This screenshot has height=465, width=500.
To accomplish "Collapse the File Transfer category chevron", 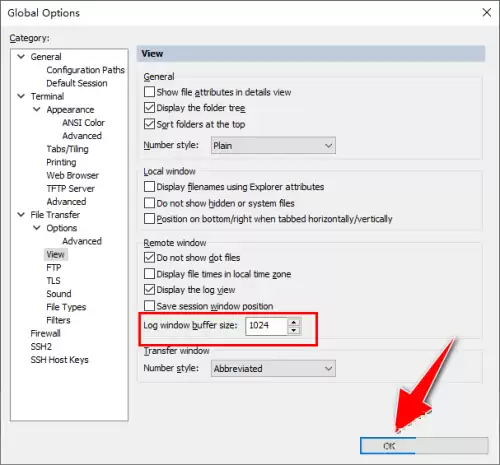I will [x=21, y=215].
